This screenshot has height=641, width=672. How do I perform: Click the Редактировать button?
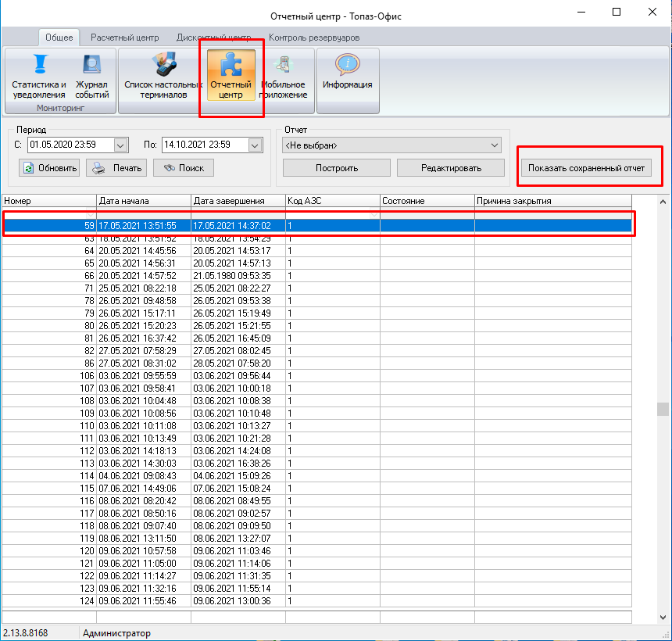(451, 167)
